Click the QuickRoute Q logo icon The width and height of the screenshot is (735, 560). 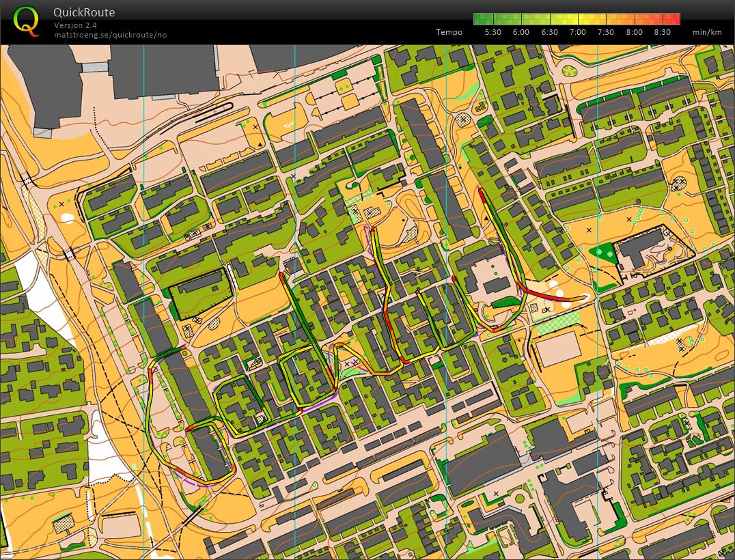pyautogui.click(x=26, y=21)
